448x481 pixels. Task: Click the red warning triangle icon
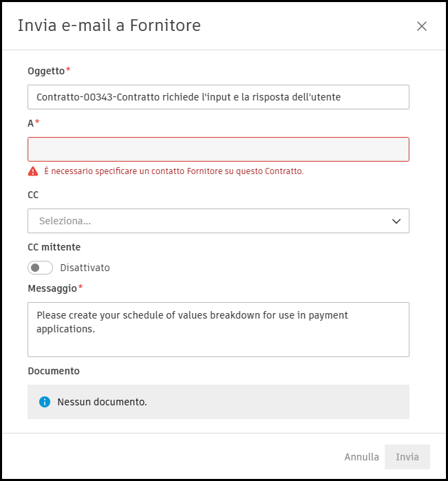33,171
